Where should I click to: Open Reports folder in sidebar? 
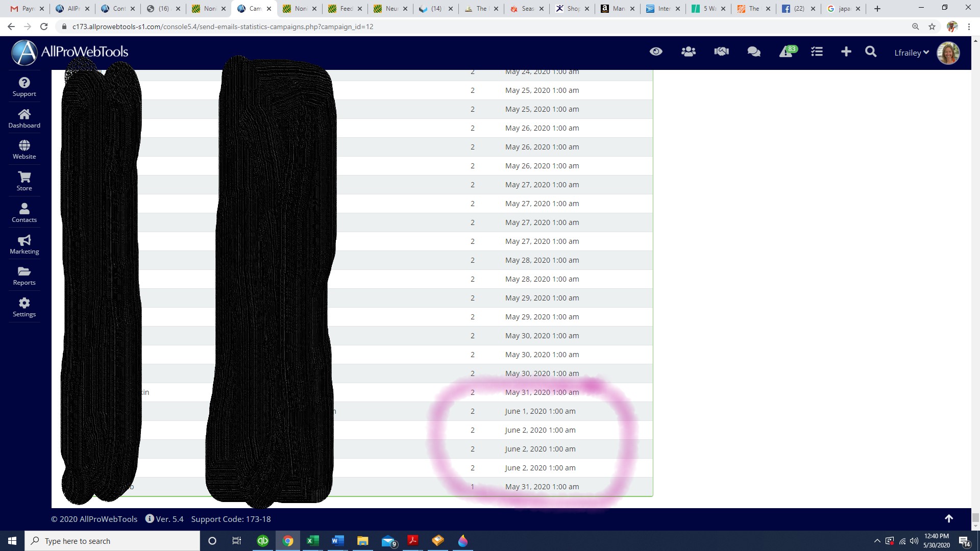click(24, 275)
